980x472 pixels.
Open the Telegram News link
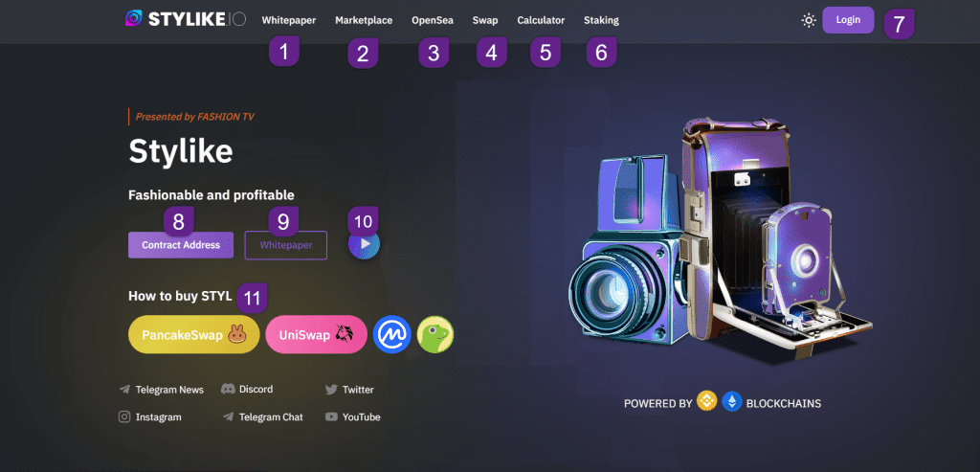pyautogui.click(x=161, y=390)
